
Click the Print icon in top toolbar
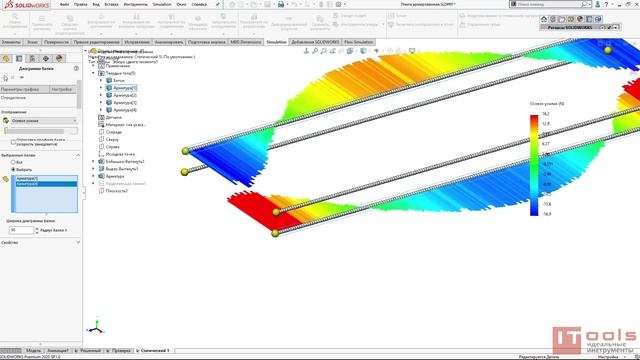281,4
